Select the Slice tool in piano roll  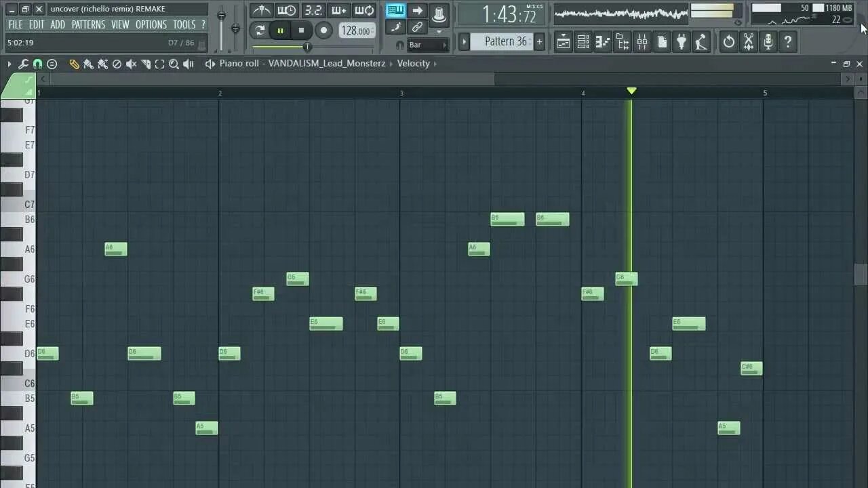(x=145, y=64)
